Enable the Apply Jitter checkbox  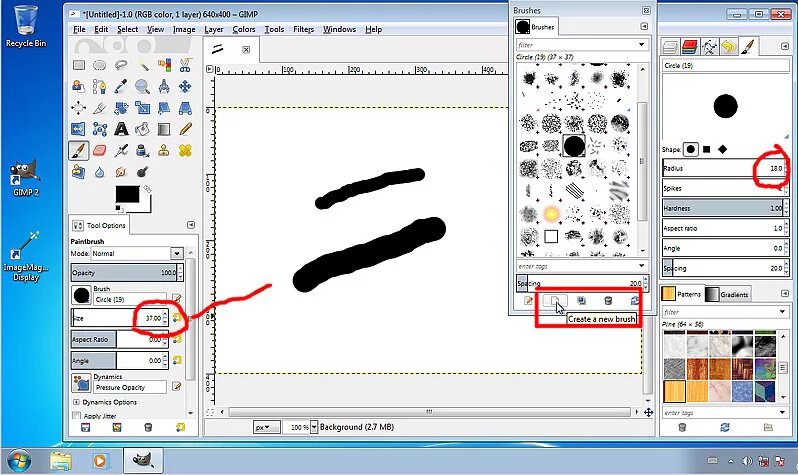point(77,416)
